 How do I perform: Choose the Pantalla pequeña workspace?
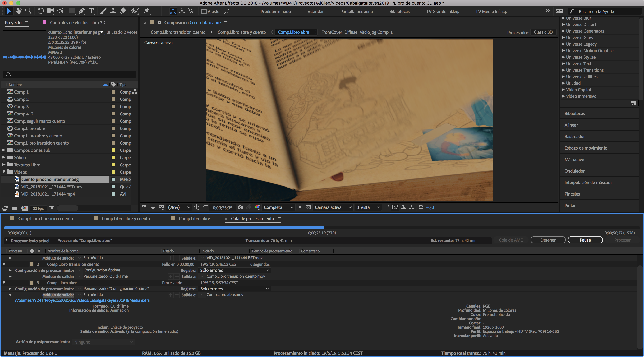[356, 12]
